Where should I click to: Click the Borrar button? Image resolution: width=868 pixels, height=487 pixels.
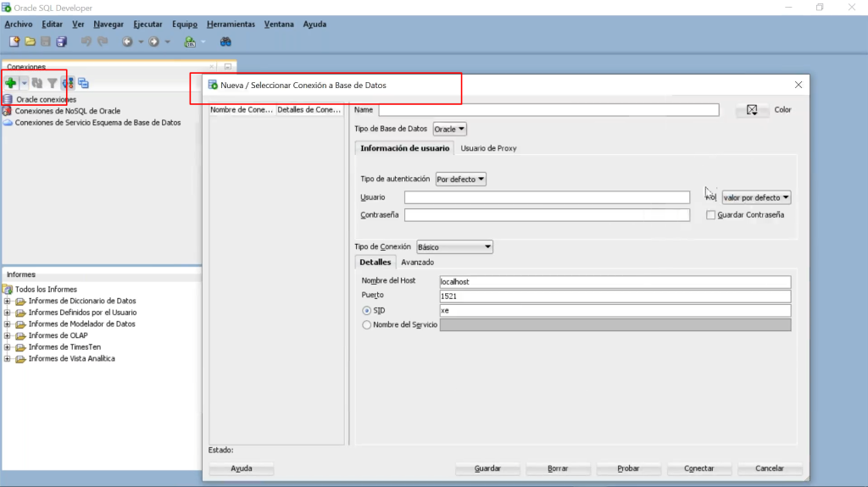point(558,468)
